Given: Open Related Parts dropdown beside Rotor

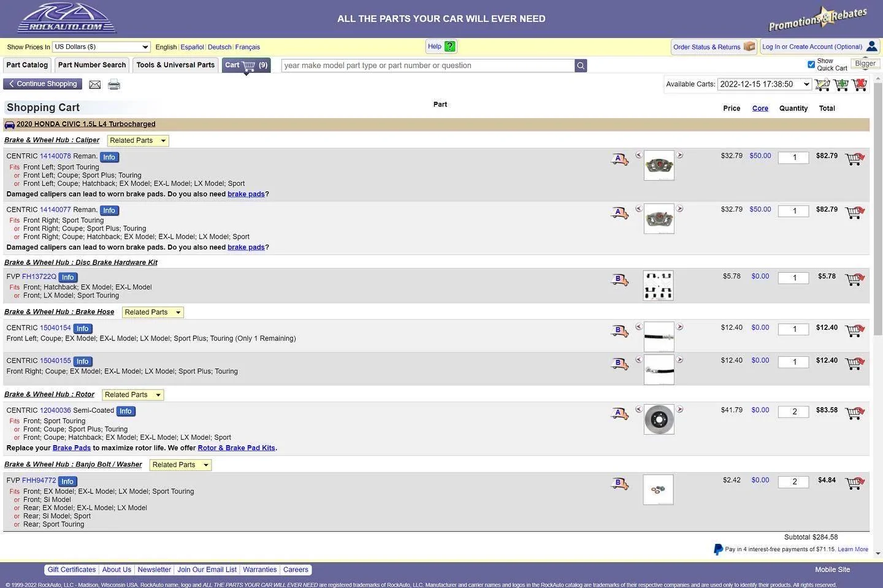Looking at the screenshot, I should click(x=133, y=395).
